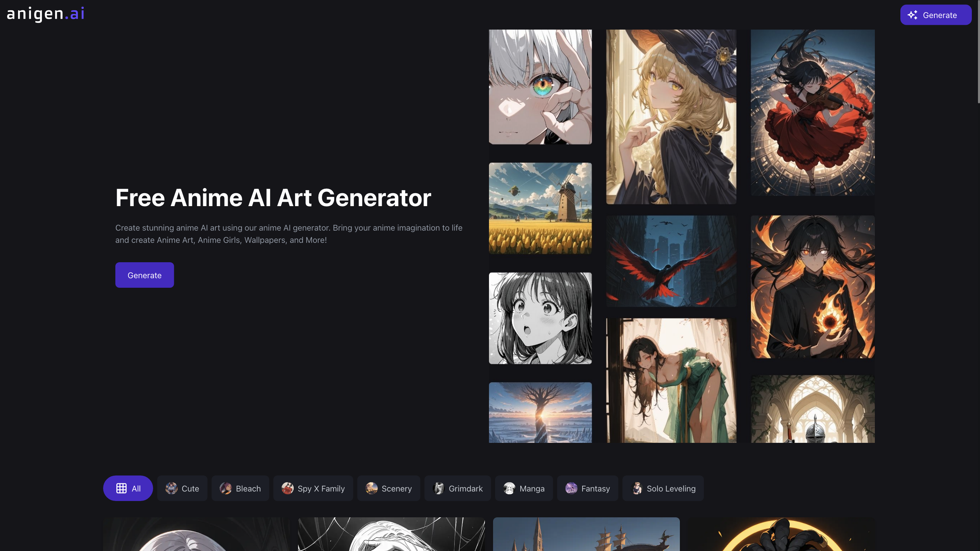Click the Bleach category avatar icon
This screenshot has width=980, height=551.
tap(226, 488)
